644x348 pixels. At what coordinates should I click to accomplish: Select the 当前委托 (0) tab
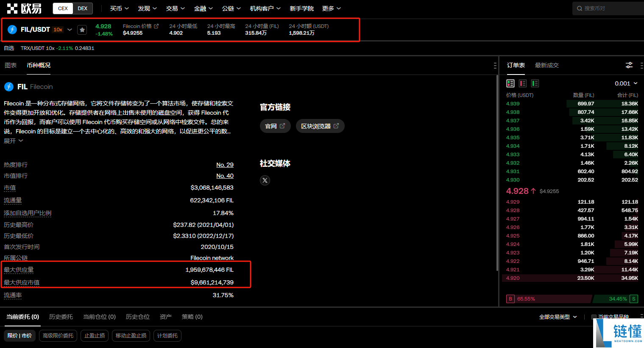23,317
